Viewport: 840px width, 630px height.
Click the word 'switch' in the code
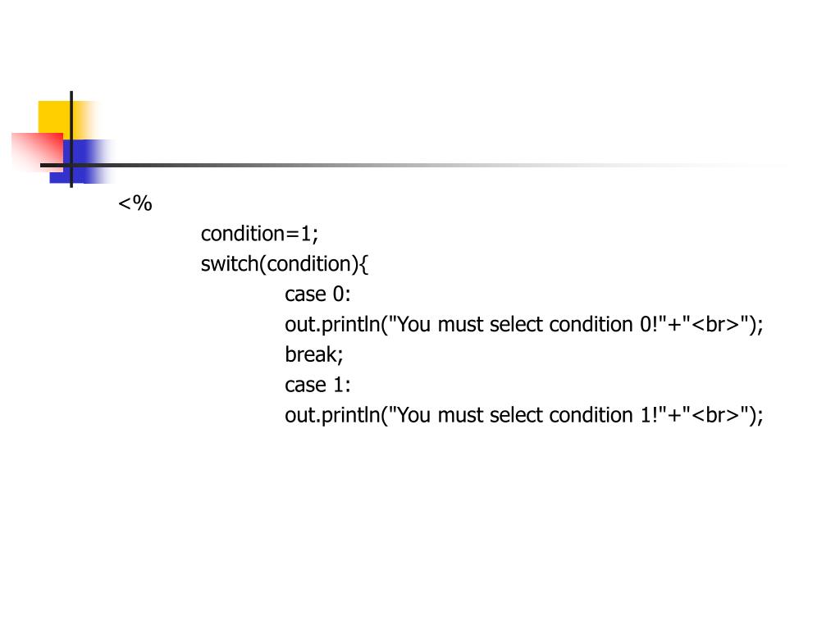[230, 264]
